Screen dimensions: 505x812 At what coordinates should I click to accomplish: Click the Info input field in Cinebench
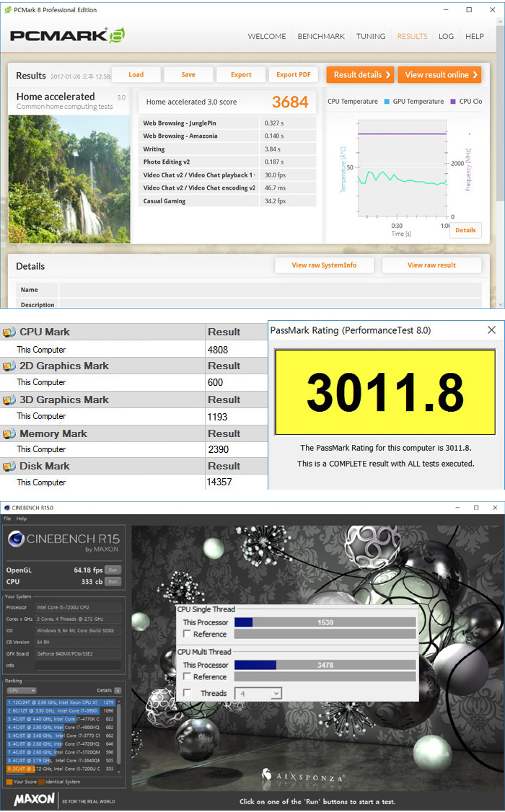click(78, 666)
